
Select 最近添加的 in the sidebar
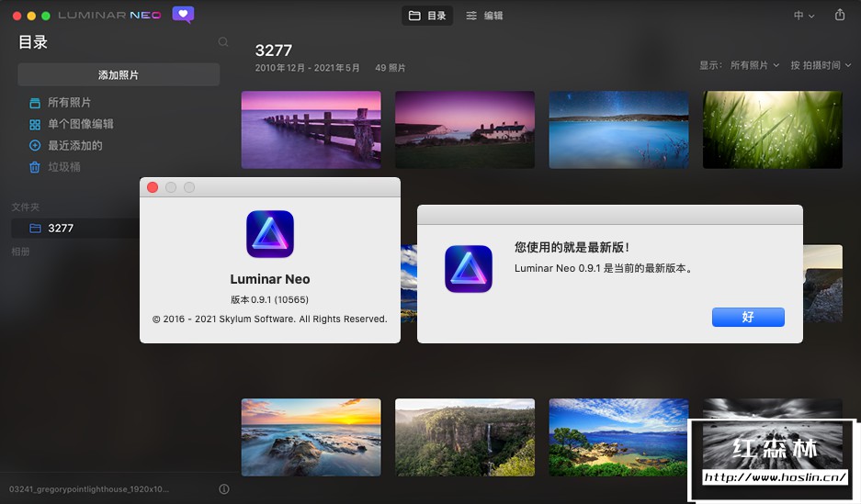click(75, 145)
